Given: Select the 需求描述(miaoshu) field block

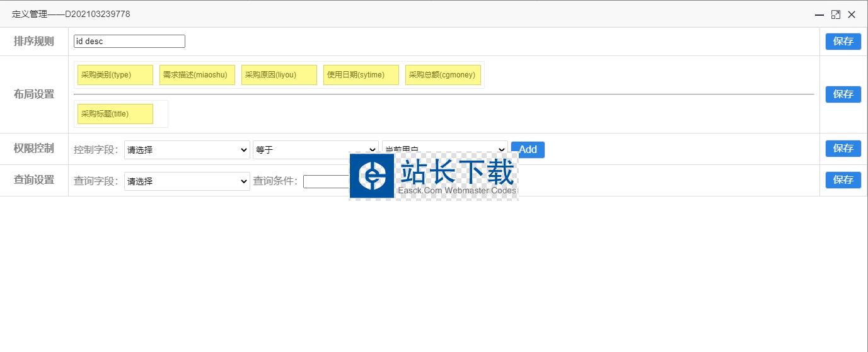Looking at the screenshot, I should coord(197,75).
